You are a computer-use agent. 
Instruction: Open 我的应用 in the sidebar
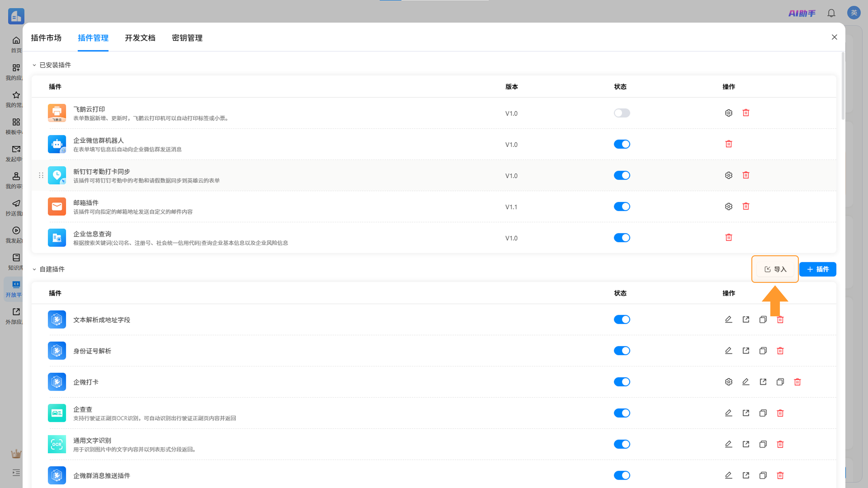point(14,72)
